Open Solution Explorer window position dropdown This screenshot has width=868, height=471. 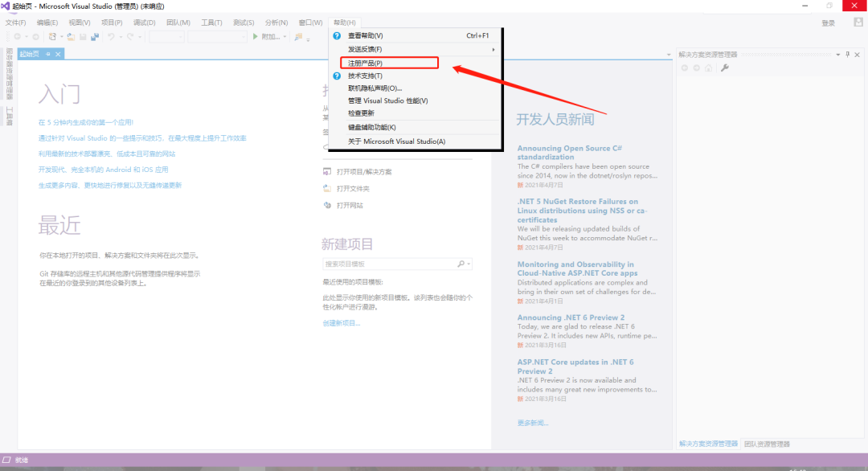(837, 54)
